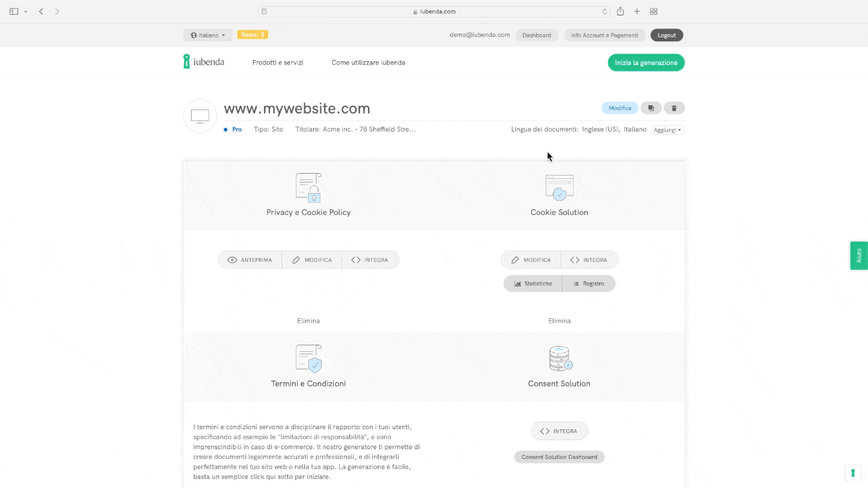Click the duplicate site icon button
The image size is (868, 488).
[x=651, y=108]
